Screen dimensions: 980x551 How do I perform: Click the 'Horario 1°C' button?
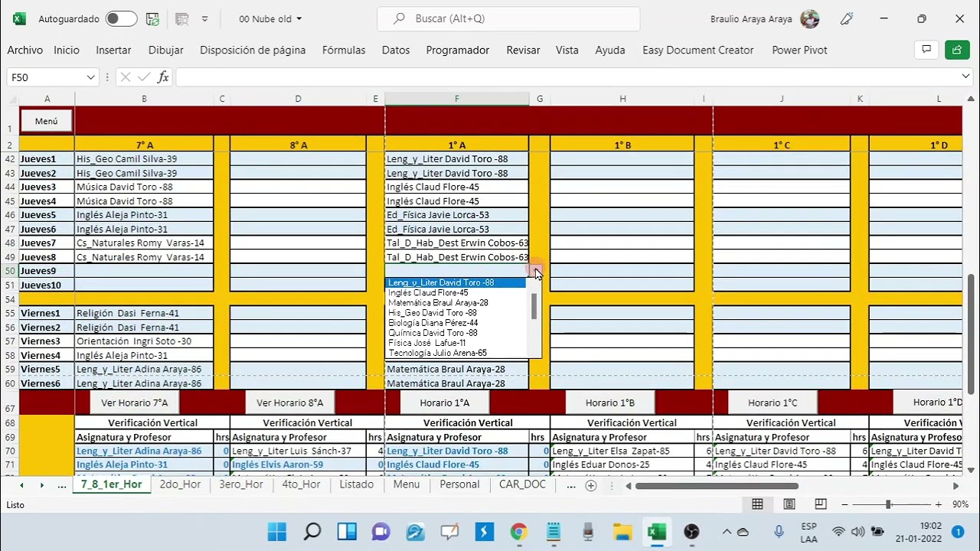click(x=773, y=403)
